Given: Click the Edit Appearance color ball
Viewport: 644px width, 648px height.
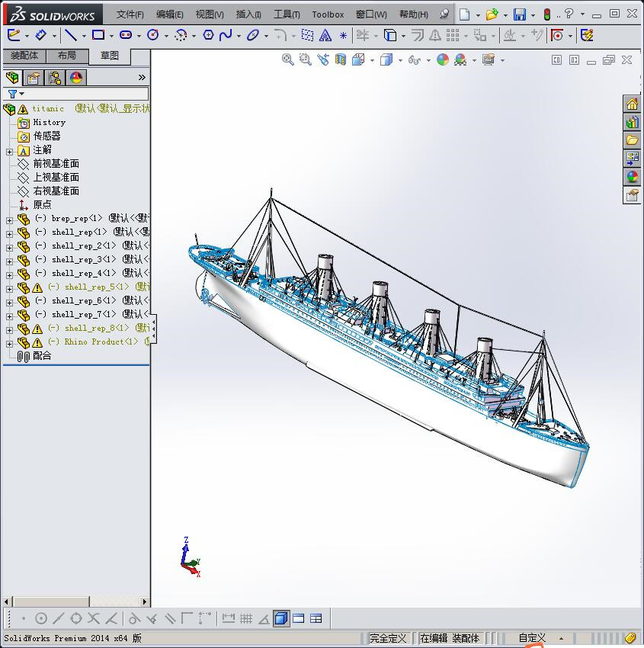Looking at the screenshot, I should [x=443, y=60].
